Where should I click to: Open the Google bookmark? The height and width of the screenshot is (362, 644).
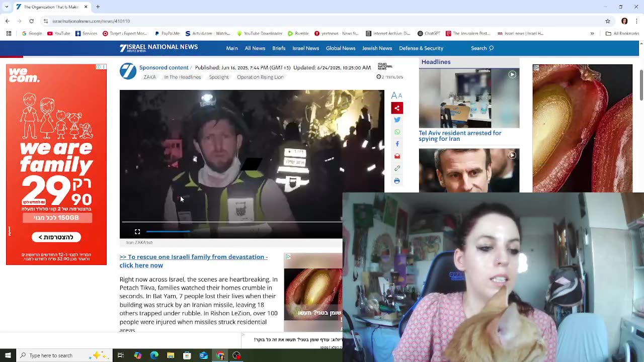[x=32, y=34]
